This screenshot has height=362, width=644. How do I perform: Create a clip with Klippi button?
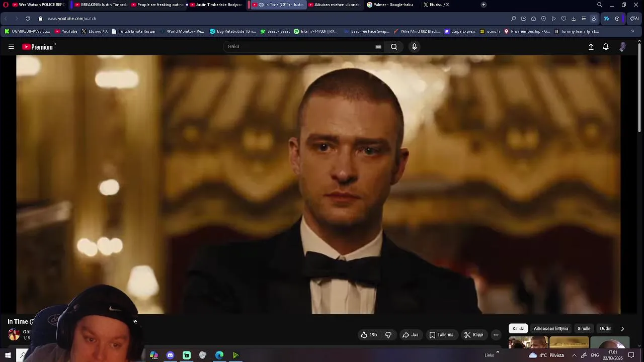tap(473, 335)
